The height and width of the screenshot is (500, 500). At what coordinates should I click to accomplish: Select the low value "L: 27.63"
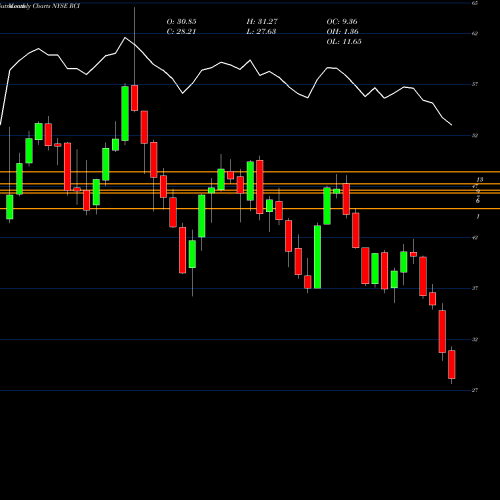(x=261, y=32)
